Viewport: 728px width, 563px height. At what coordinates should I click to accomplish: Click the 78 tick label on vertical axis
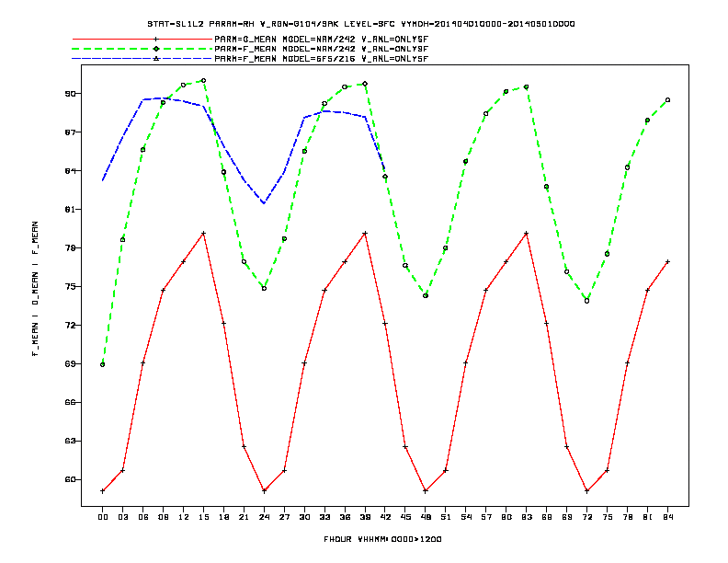(x=70, y=247)
